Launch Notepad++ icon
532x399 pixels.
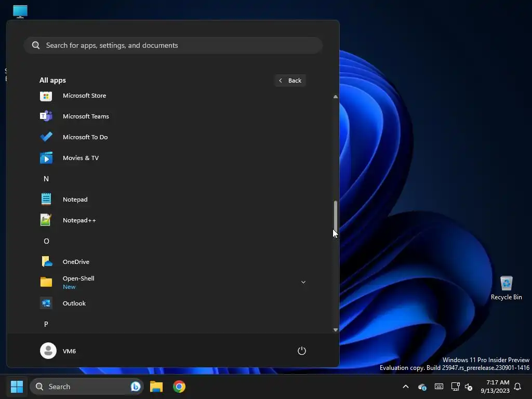pyautogui.click(x=46, y=220)
